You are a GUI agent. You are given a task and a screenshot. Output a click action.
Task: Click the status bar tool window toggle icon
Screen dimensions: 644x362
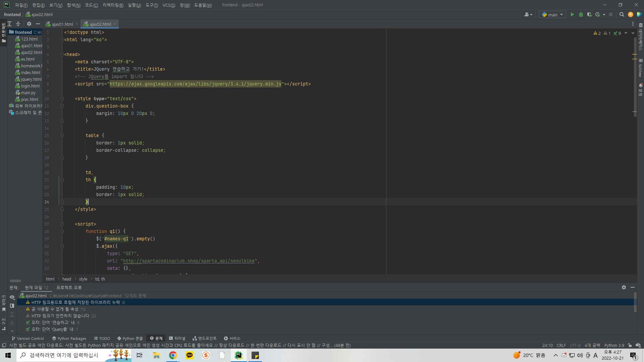pyautogui.click(x=4, y=345)
